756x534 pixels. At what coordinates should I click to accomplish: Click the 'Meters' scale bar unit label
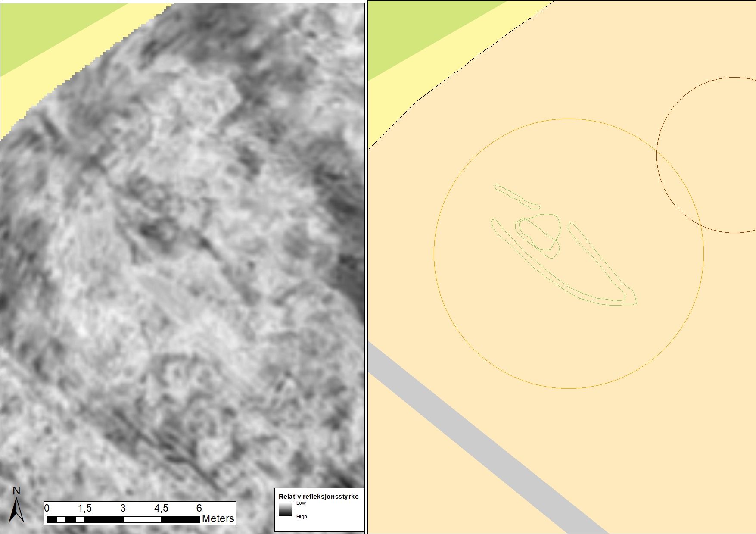[x=218, y=518]
